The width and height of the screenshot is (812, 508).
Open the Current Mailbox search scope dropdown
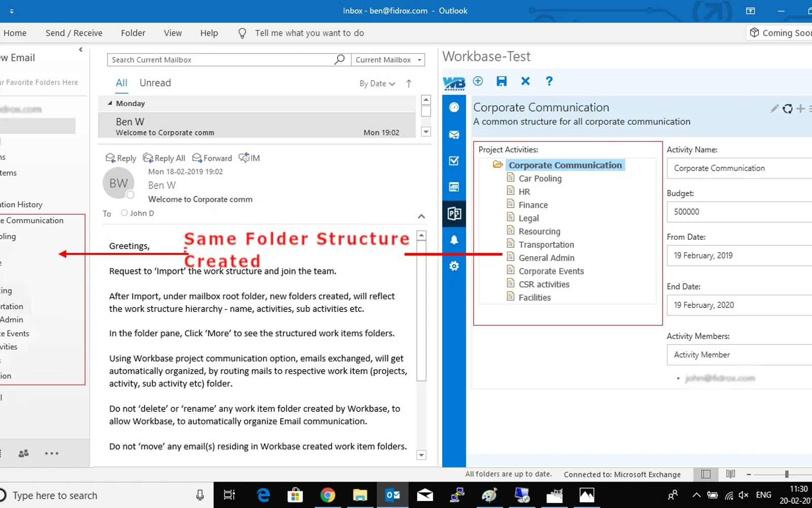click(388, 60)
